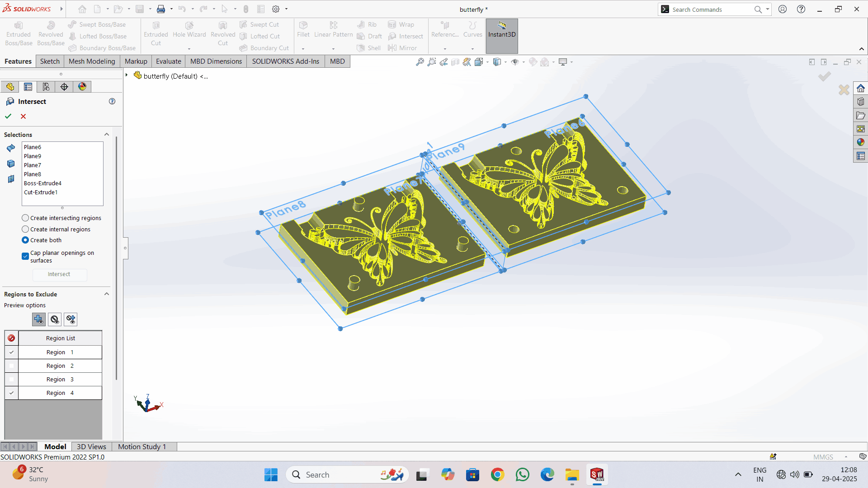Select Create both radio option
This screenshot has width=868, height=488.
25,240
